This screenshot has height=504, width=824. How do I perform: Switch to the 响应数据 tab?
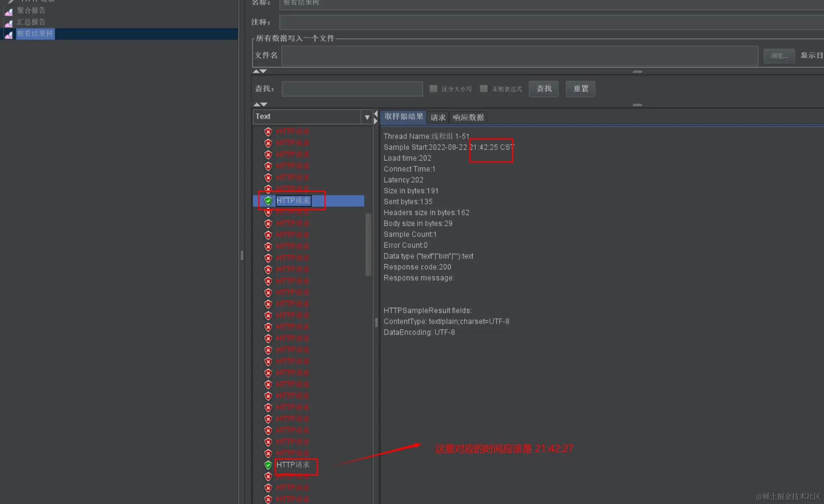(468, 117)
